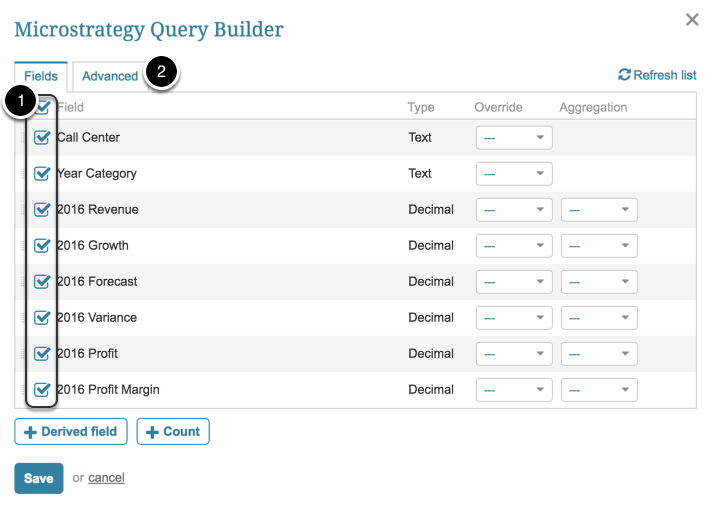Toggle the 2016 Revenue checkbox
712x505 pixels.
42,209
